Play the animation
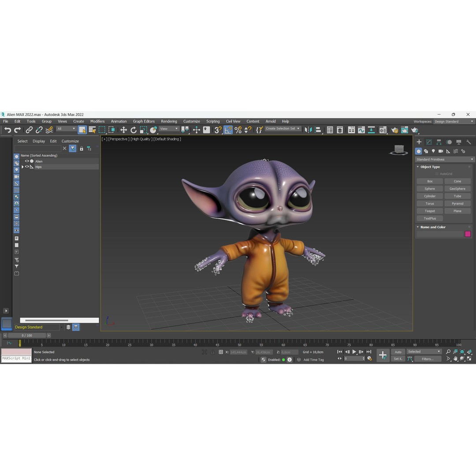476x476 pixels. click(x=354, y=352)
